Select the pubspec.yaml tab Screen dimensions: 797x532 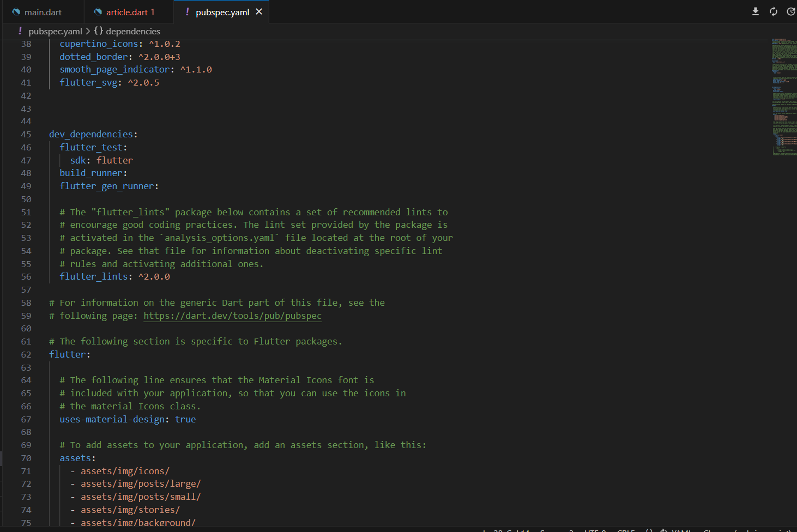[222, 12]
